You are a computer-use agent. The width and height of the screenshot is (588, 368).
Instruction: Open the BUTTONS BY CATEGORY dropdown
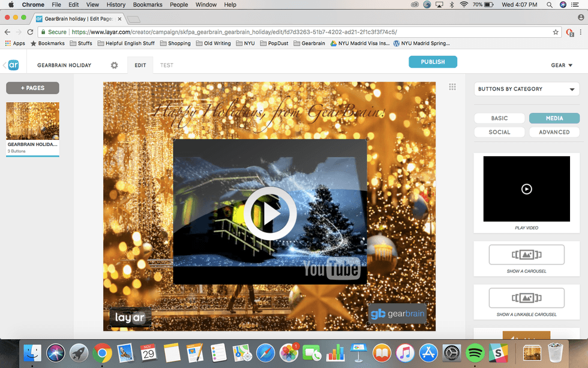(526, 88)
